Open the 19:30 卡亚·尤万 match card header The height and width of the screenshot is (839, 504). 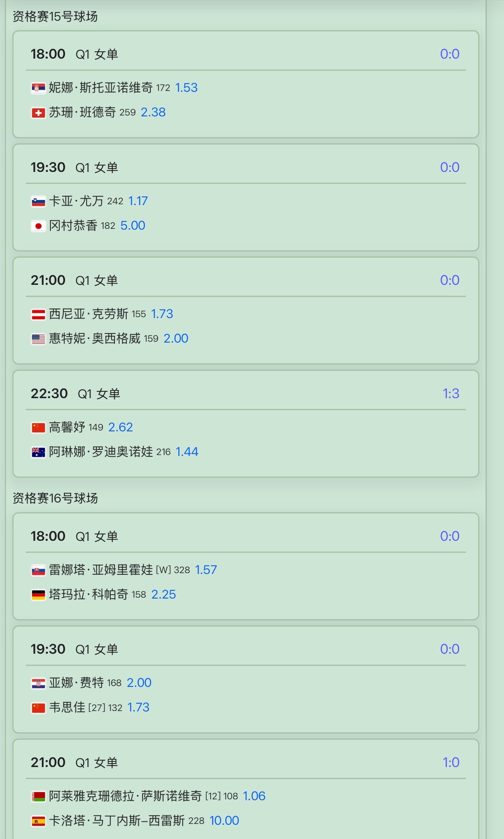point(246,168)
